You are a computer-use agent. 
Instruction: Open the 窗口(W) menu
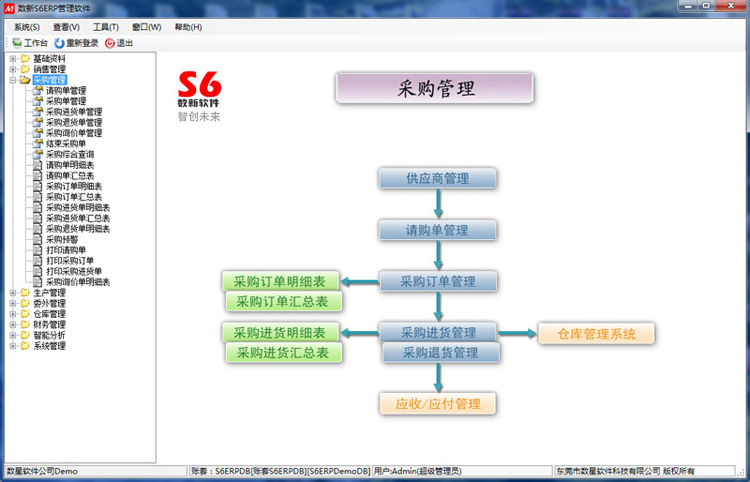point(146,27)
